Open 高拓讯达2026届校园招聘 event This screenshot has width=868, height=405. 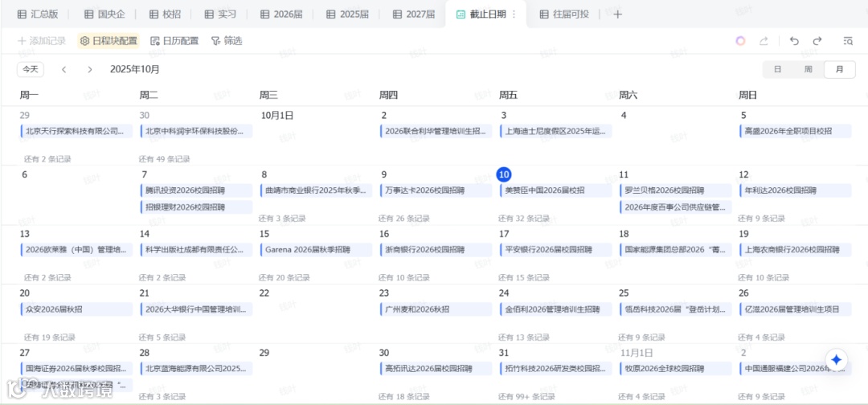[x=436, y=369]
